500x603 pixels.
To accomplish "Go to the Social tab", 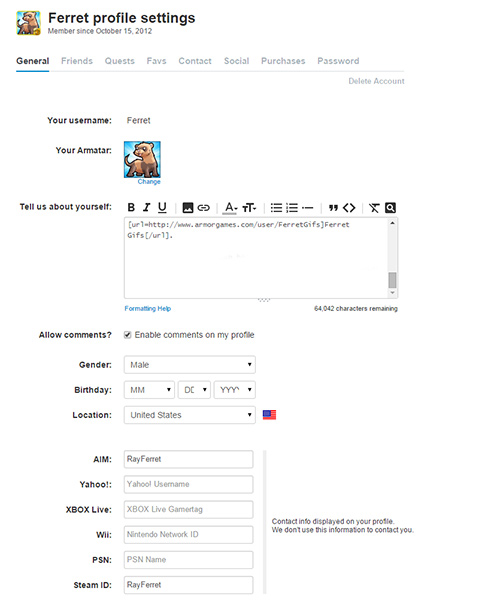I will click(x=237, y=61).
